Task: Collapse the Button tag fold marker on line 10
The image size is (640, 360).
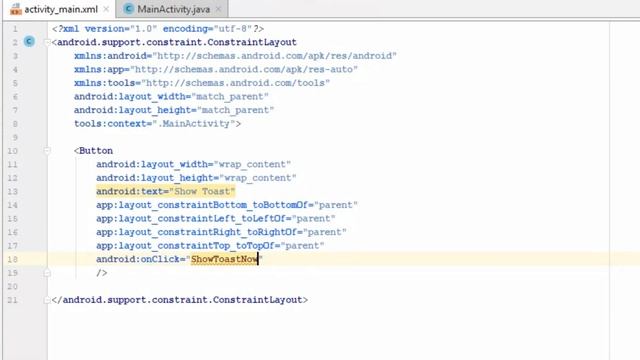Action: (47, 151)
